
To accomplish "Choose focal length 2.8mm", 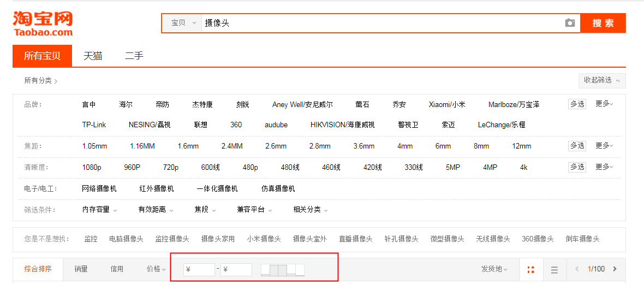I will (320, 146).
